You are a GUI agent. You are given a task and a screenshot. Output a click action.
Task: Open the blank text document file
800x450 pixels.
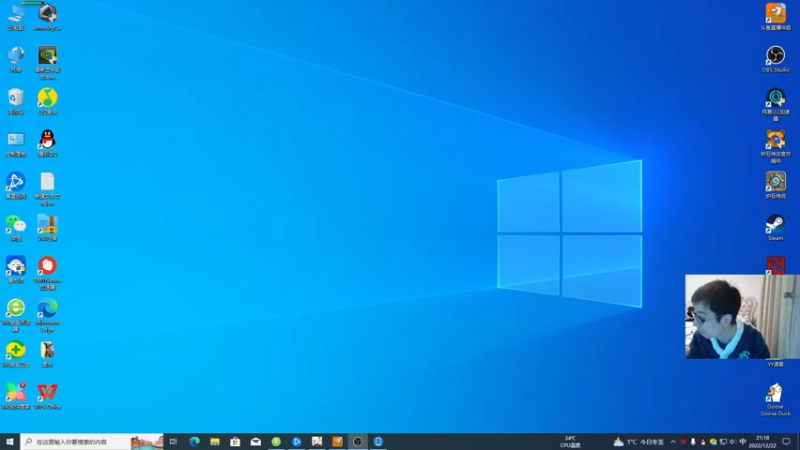click(x=47, y=189)
